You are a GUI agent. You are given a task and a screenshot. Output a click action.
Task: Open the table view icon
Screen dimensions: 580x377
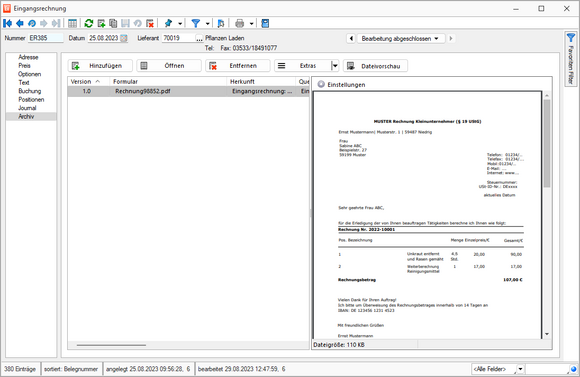(x=72, y=23)
